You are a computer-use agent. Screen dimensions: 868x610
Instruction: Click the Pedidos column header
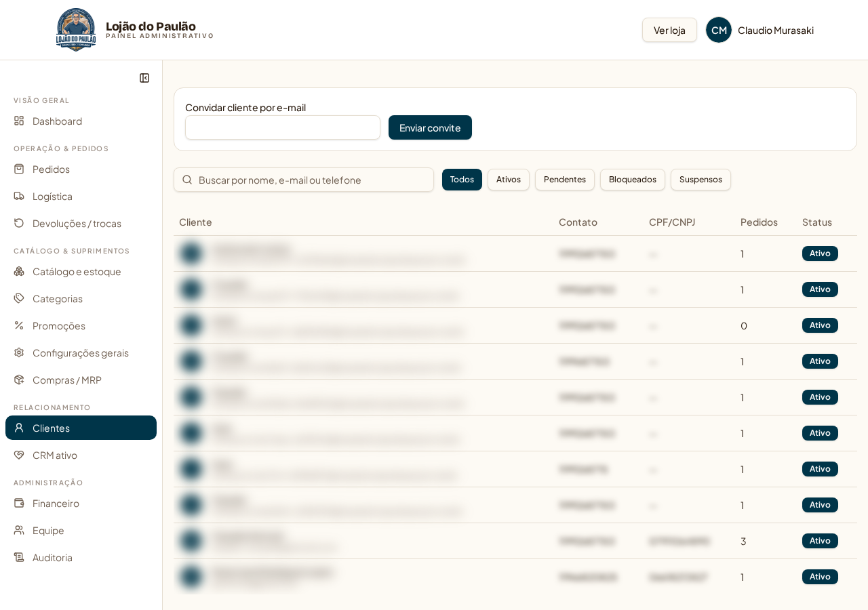click(x=759, y=222)
